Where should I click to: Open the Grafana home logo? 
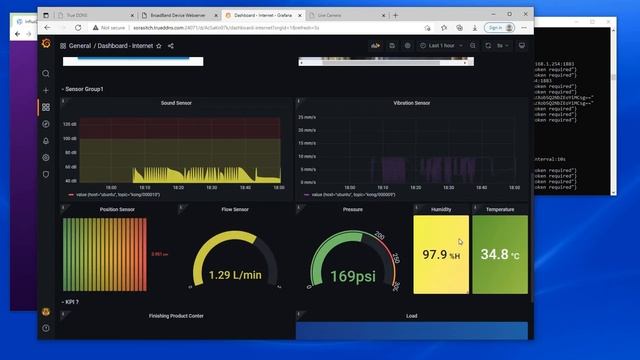tap(46, 43)
